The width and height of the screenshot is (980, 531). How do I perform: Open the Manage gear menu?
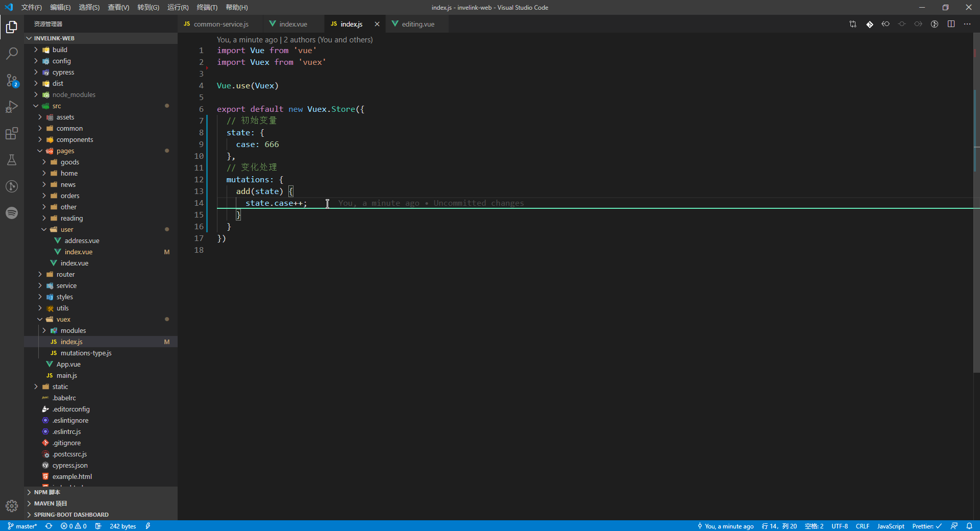[x=12, y=506]
